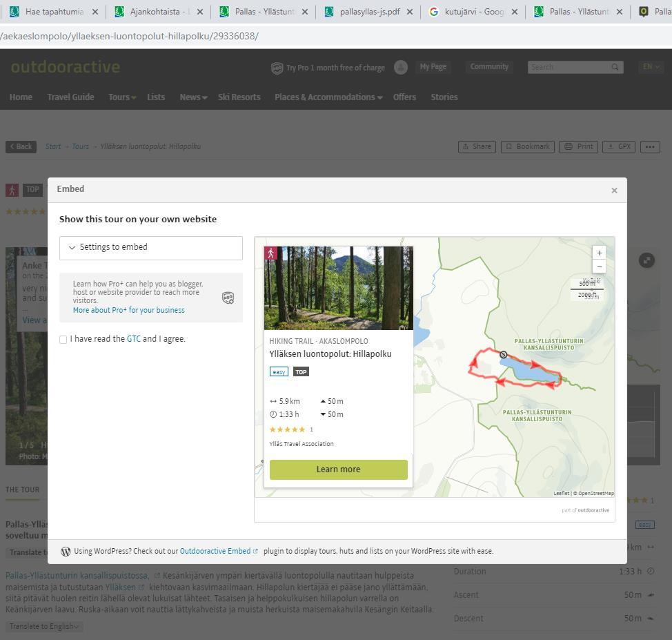672x640 pixels.
Task: Click the search magnifier icon
Action: [615, 68]
